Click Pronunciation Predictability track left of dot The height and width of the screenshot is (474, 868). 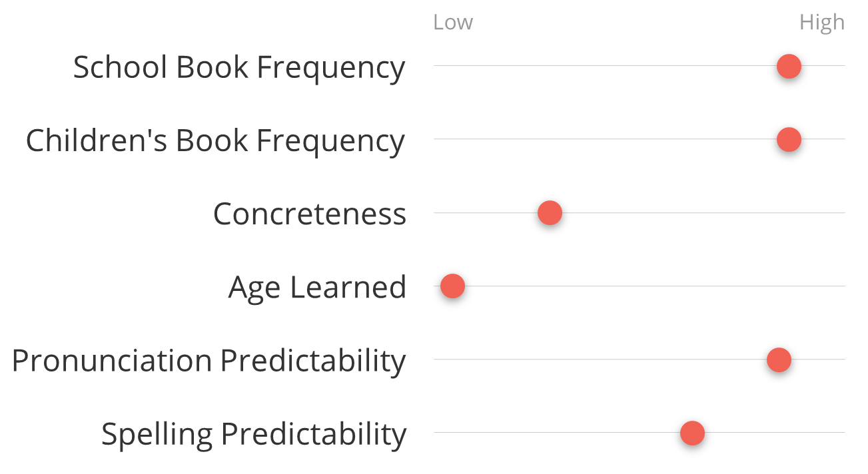tap(600, 359)
